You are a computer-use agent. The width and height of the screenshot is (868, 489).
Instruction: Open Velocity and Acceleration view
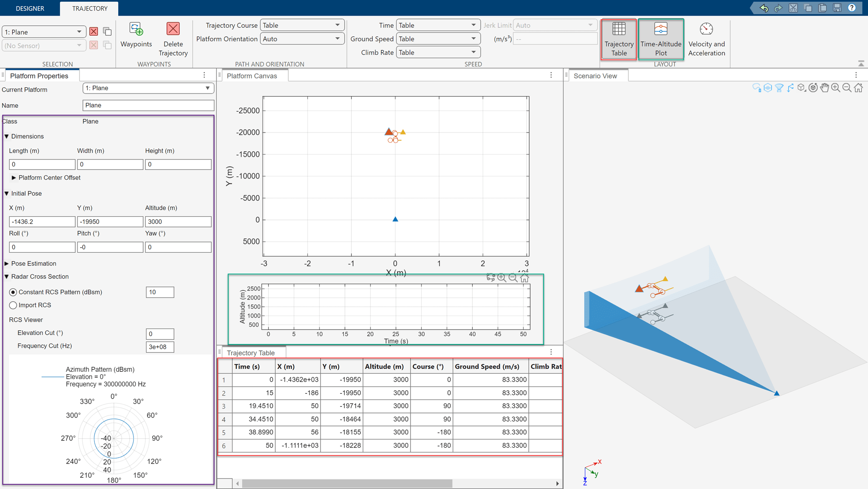[706, 39]
